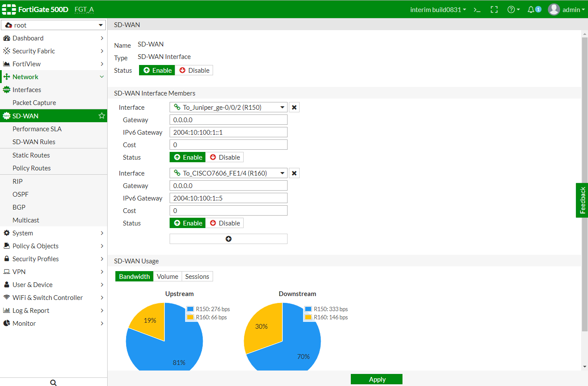Open Performance SLA in the sidebar
This screenshot has height=386, width=588.
pyautogui.click(x=37, y=129)
